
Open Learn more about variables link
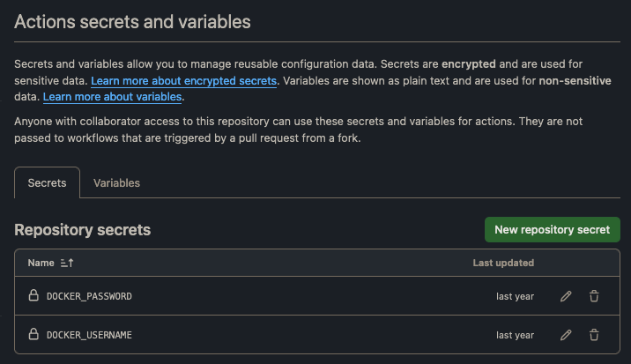112,97
